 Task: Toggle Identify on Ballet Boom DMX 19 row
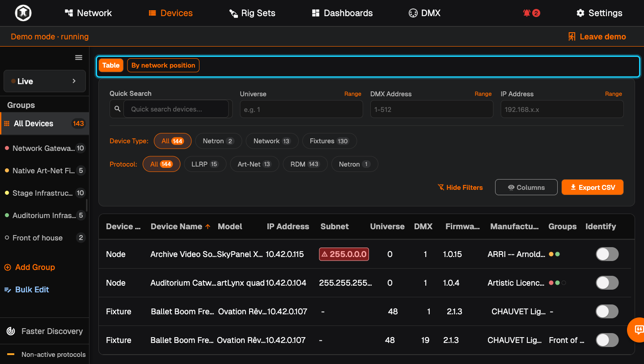tap(607, 340)
